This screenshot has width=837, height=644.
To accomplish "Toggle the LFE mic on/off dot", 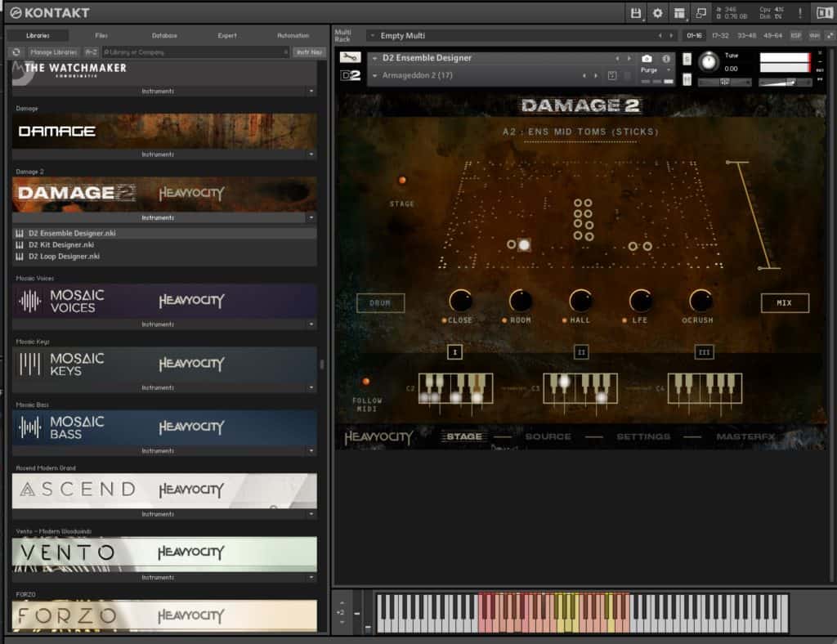I will 624,320.
